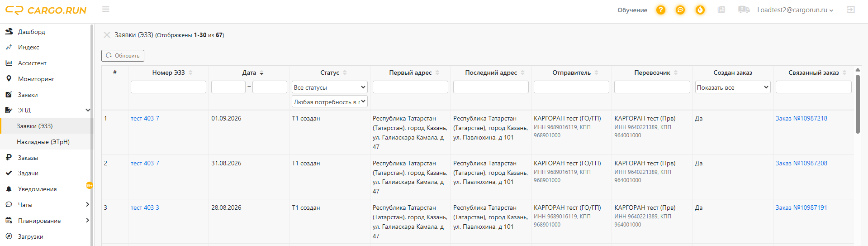Open the orange chat bubble icon
This screenshot has height=246, width=868.
pyautogui.click(x=680, y=10)
